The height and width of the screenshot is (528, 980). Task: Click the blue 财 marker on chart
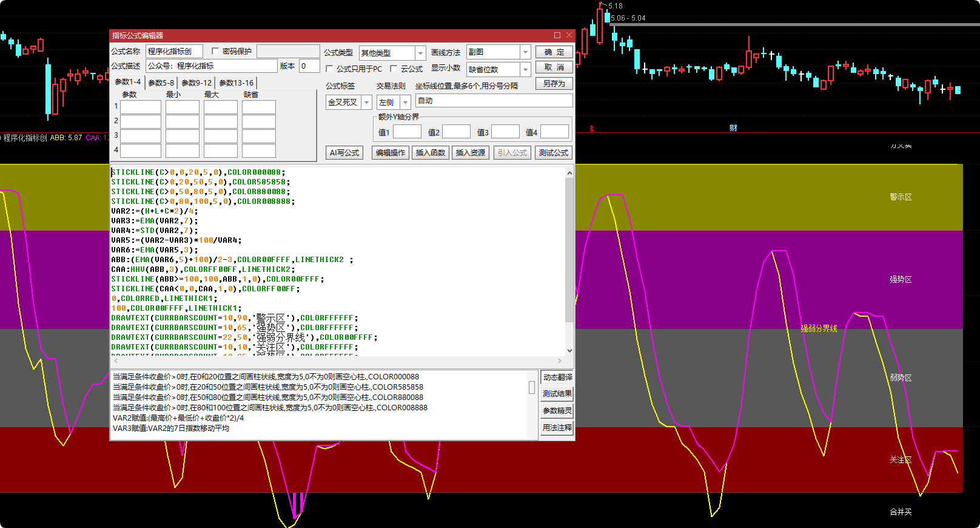coord(733,128)
